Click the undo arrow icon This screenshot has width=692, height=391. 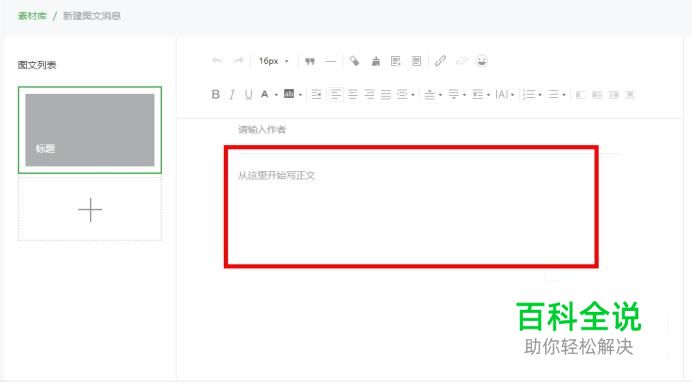coord(217,60)
